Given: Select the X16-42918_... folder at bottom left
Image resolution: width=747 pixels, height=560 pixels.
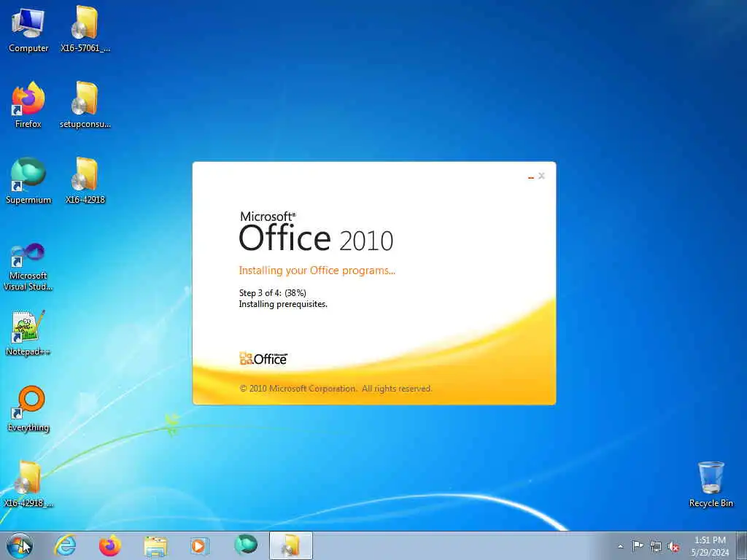Looking at the screenshot, I should (28, 484).
